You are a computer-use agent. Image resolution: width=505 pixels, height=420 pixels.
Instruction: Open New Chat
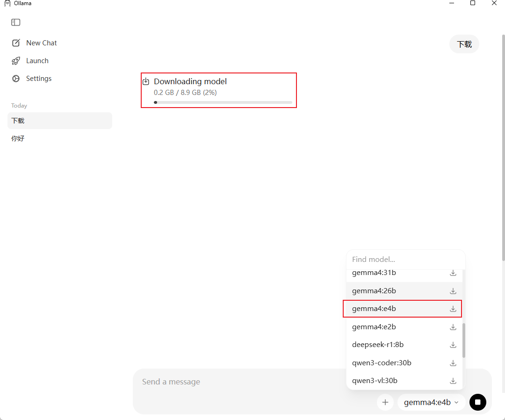(41, 43)
